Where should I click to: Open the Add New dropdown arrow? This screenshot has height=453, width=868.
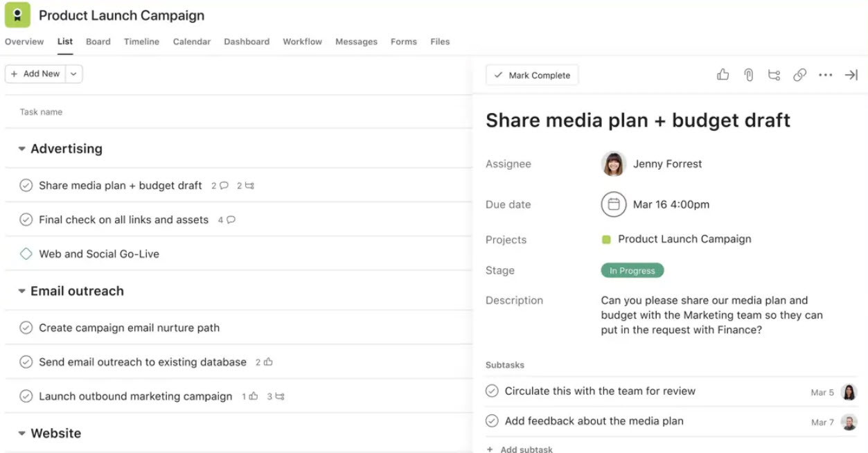[x=73, y=73]
